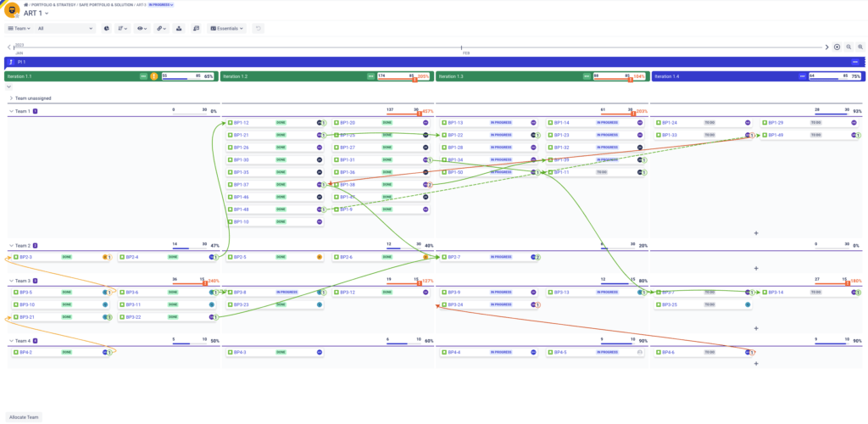Viewport: 868px width, 424px height.
Task: Click the export/download tray toolbar icon
Action: (179, 28)
